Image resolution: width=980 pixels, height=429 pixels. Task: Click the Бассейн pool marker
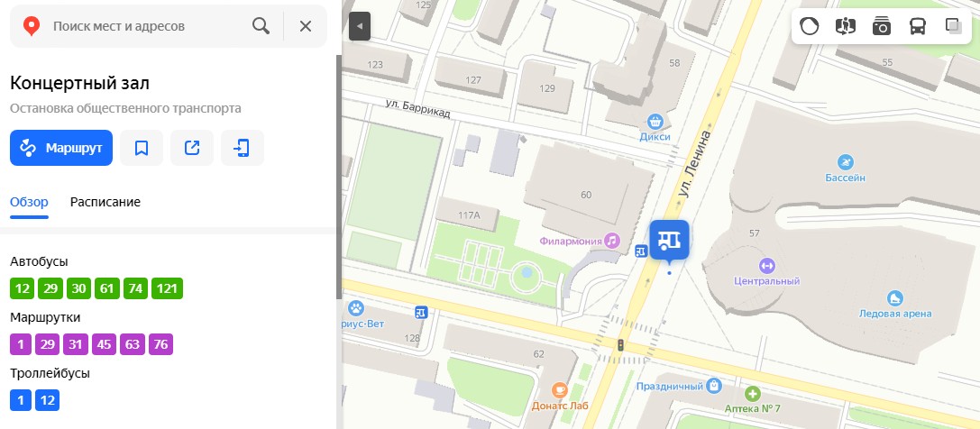pyautogui.click(x=845, y=162)
